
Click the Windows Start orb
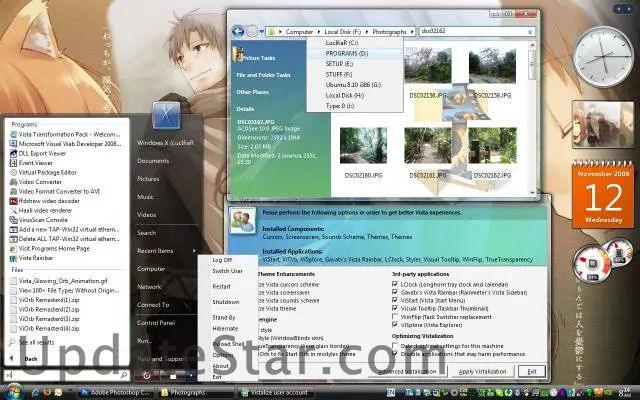tap(14, 392)
